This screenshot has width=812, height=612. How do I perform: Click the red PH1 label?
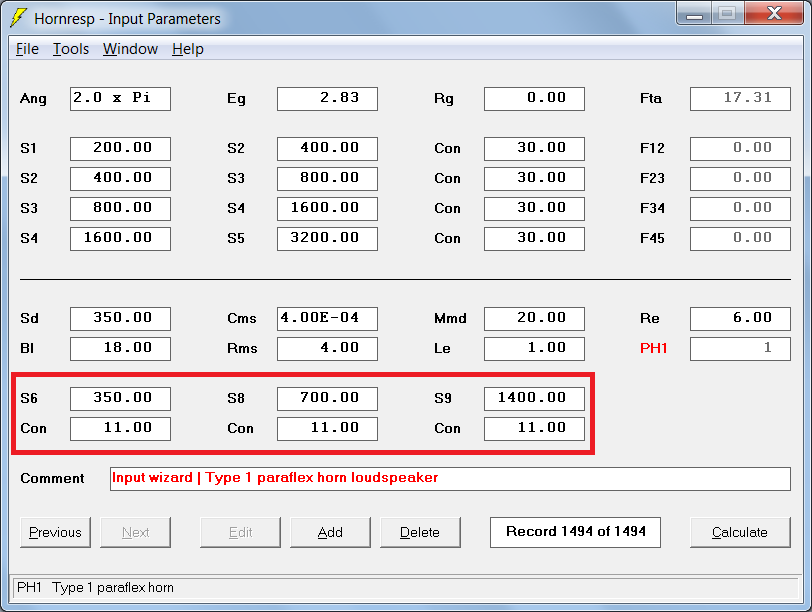click(654, 348)
